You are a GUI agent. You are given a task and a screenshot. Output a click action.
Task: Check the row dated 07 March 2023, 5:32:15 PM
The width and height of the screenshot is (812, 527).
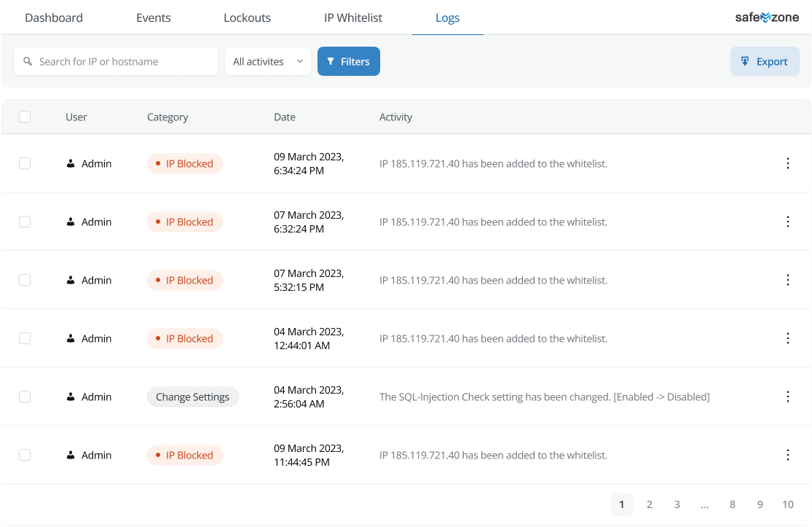[x=25, y=280]
